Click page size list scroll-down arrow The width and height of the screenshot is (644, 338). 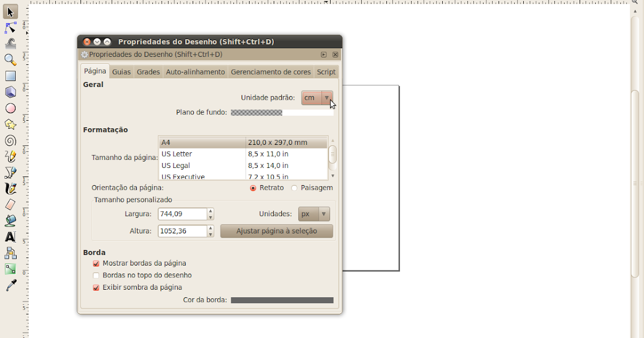(333, 176)
